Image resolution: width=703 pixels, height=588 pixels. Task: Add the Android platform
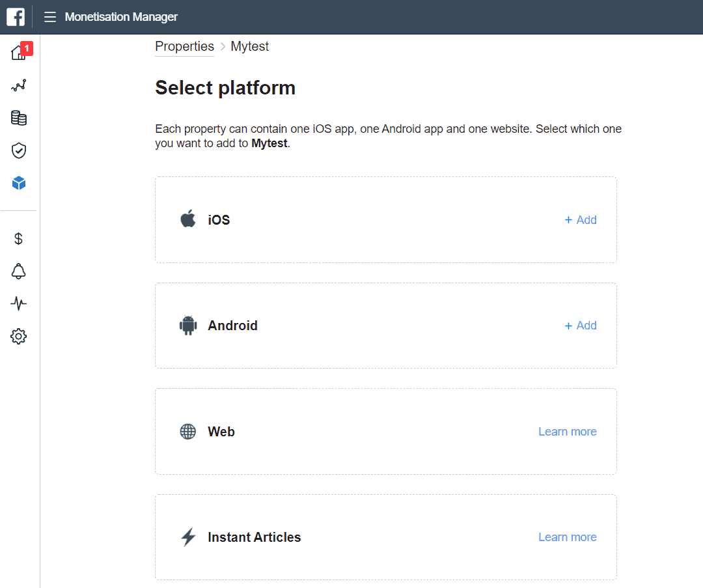(x=581, y=326)
